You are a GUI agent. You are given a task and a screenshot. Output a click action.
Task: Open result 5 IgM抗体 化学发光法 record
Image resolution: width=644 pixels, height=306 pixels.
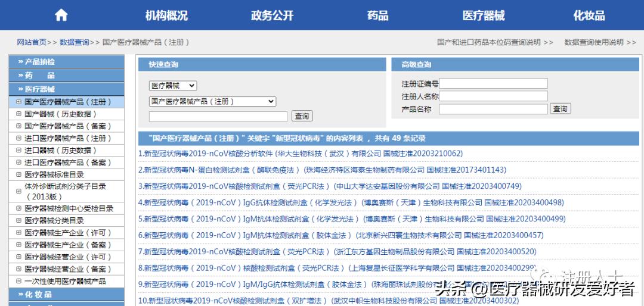[352, 219]
